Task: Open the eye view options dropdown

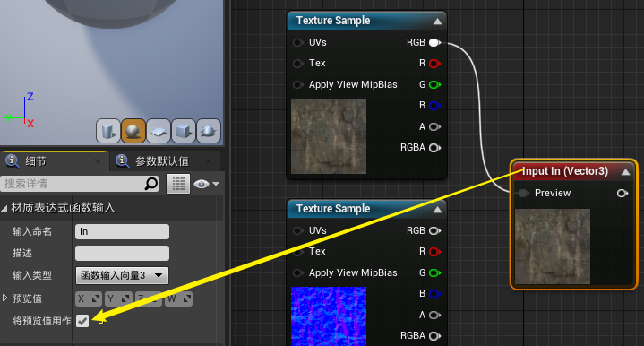Action: (x=206, y=184)
